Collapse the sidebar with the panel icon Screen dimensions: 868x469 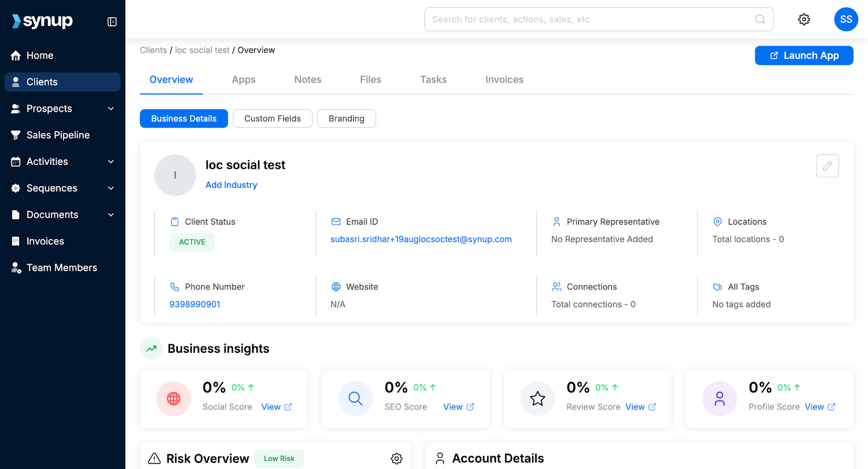click(x=112, y=22)
